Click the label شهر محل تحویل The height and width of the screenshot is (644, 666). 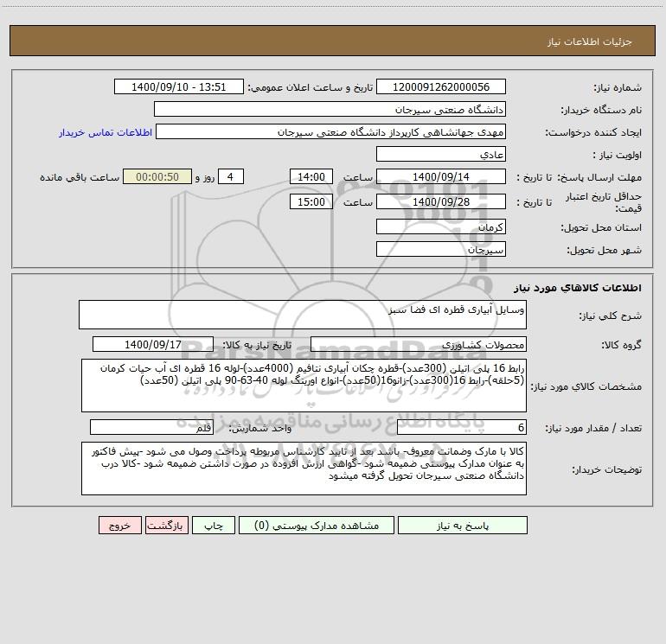[604, 250]
